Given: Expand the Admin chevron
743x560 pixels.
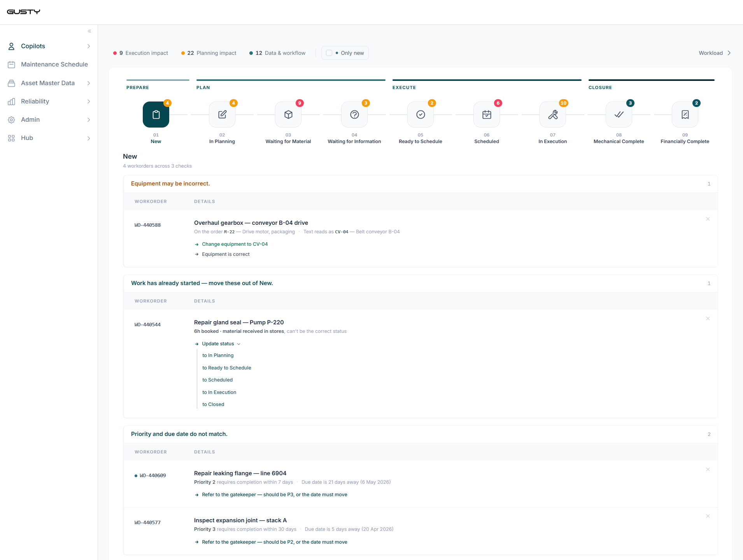Looking at the screenshot, I should point(89,120).
